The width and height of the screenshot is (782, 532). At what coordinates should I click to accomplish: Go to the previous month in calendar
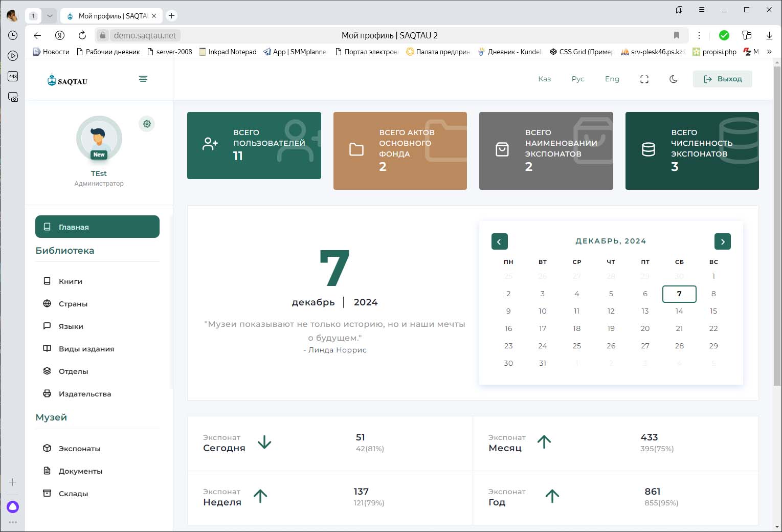499,241
